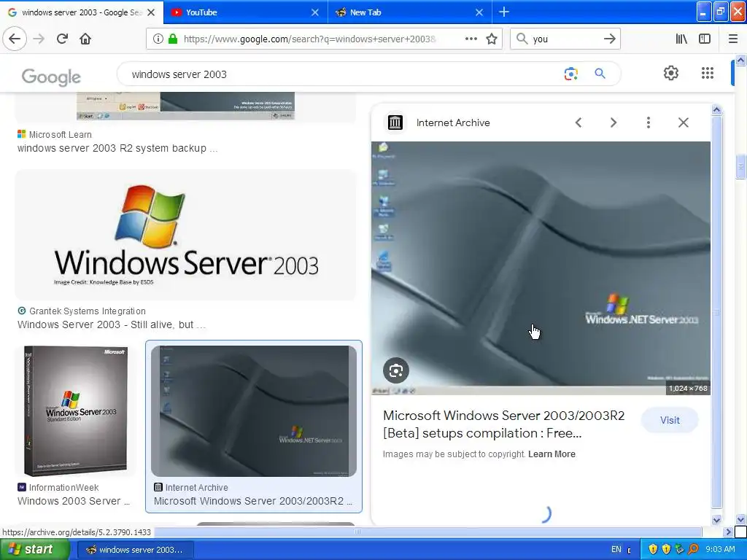Toggle the sidebar view icon
Image resolution: width=747 pixels, height=560 pixels.
705,39
